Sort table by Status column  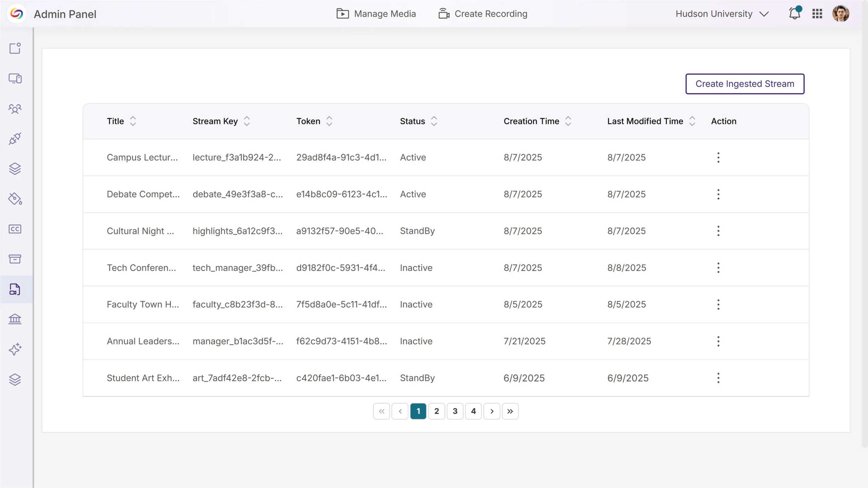click(434, 121)
